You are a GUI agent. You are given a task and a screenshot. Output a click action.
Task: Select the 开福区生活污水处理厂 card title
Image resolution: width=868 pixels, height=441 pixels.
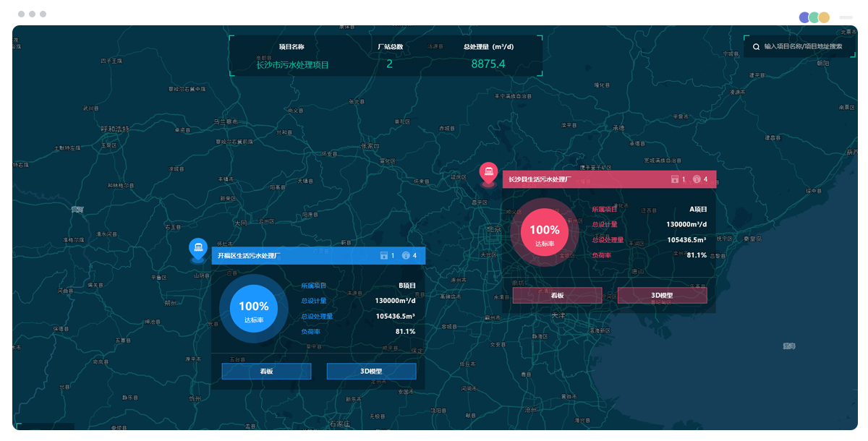click(249, 255)
